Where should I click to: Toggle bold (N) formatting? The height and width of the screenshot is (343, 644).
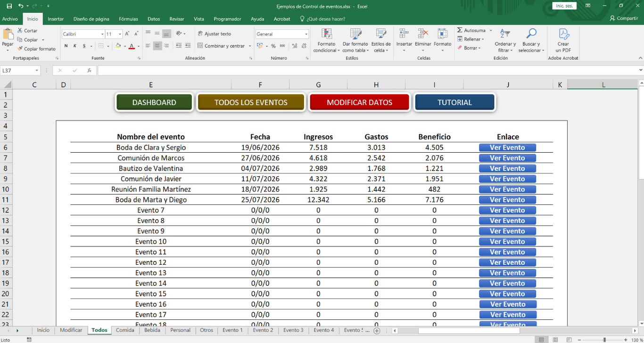pyautogui.click(x=66, y=46)
